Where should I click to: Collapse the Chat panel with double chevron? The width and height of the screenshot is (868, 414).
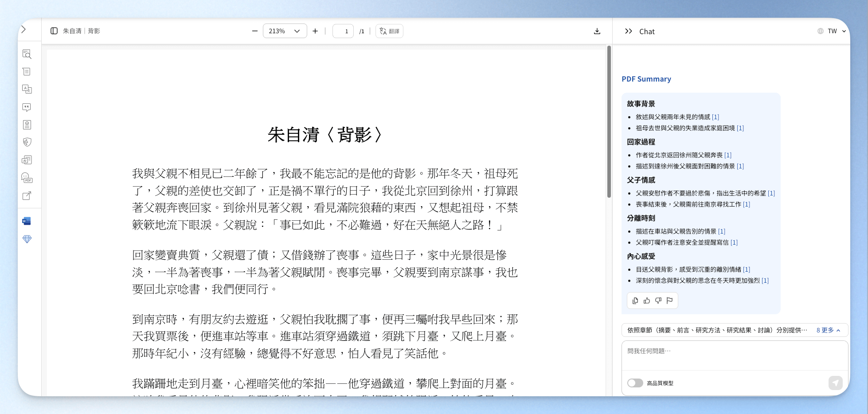(628, 31)
